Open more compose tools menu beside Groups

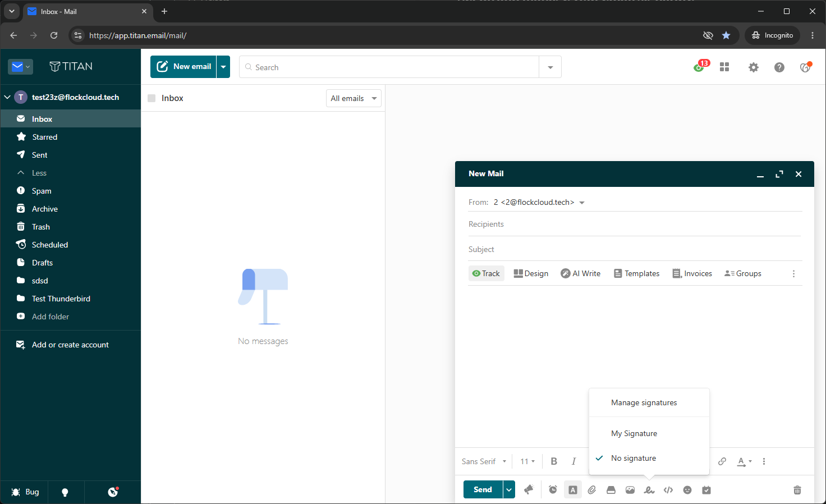point(793,274)
